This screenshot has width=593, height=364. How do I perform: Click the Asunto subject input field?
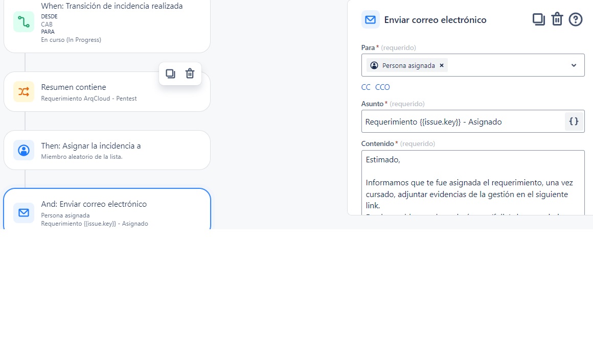tap(463, 122)
